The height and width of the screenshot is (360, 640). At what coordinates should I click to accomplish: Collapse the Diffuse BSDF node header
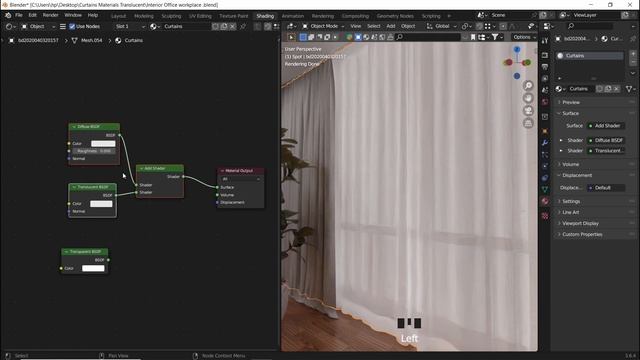pyautogui.click(x=74, y=127)
